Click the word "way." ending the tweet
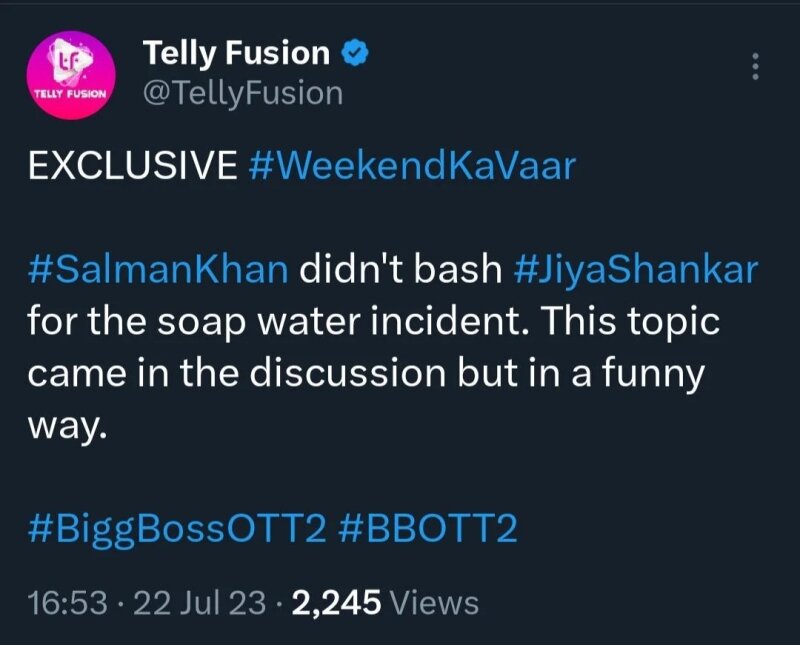This screenshot has width=800, height=645. coord(66,424)
